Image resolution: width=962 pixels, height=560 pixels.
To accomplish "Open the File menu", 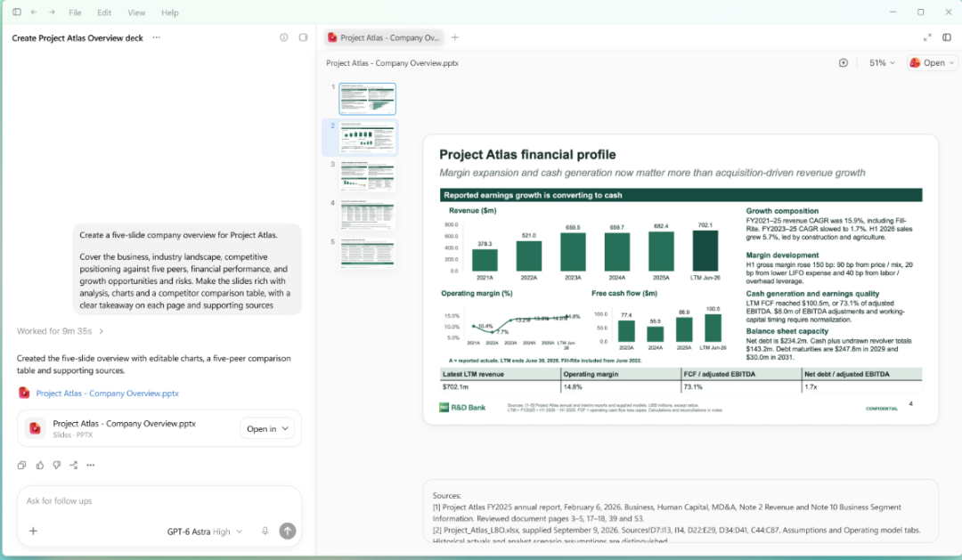I will pos(75,12).
